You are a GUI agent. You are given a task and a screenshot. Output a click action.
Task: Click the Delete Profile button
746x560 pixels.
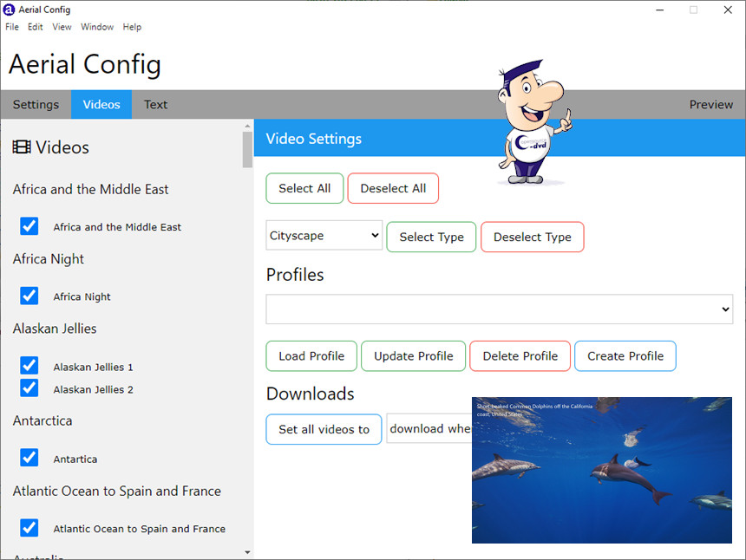[520, 355]
